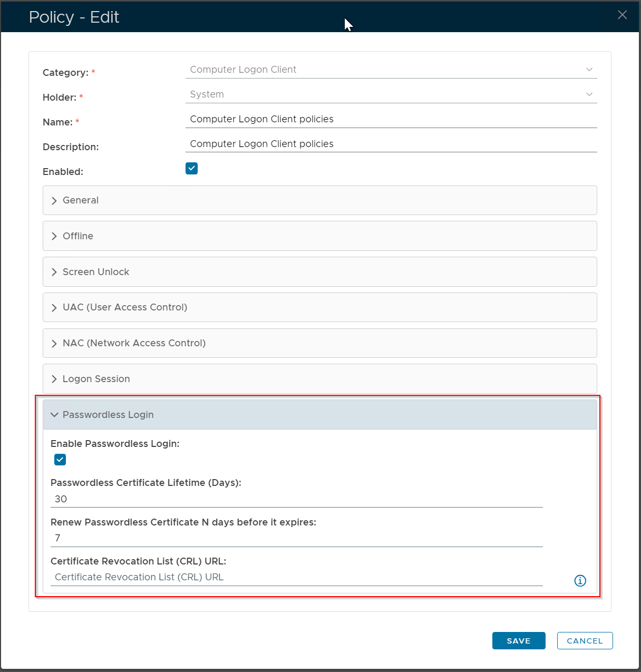641x672 pixels.
Task: Expand the Screen Unlock section
Action: (319, 272)
